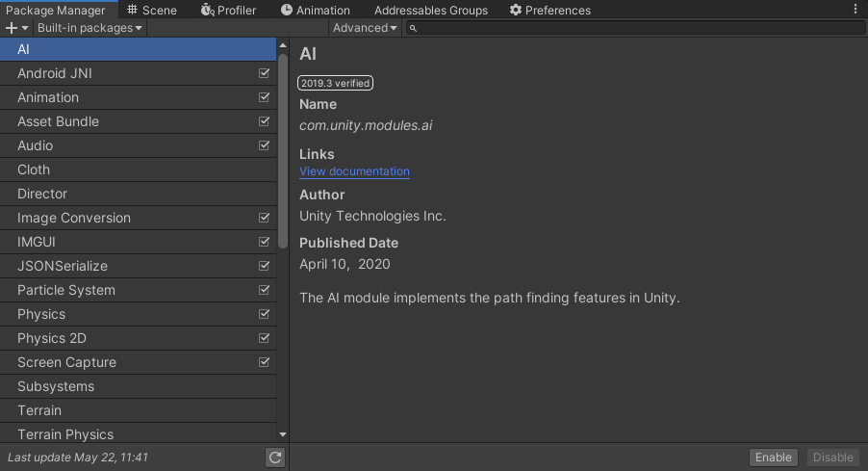This screenshot has width=868, height=471.
Task: Click the com.unity.modules.ai package name
Action: (x=366, y=125)
